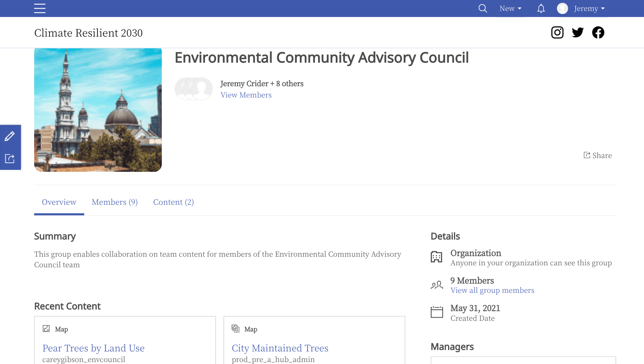Open Pear Trees by Land Use map
Screen dimensions: 644x364
(x=93, y=348)
